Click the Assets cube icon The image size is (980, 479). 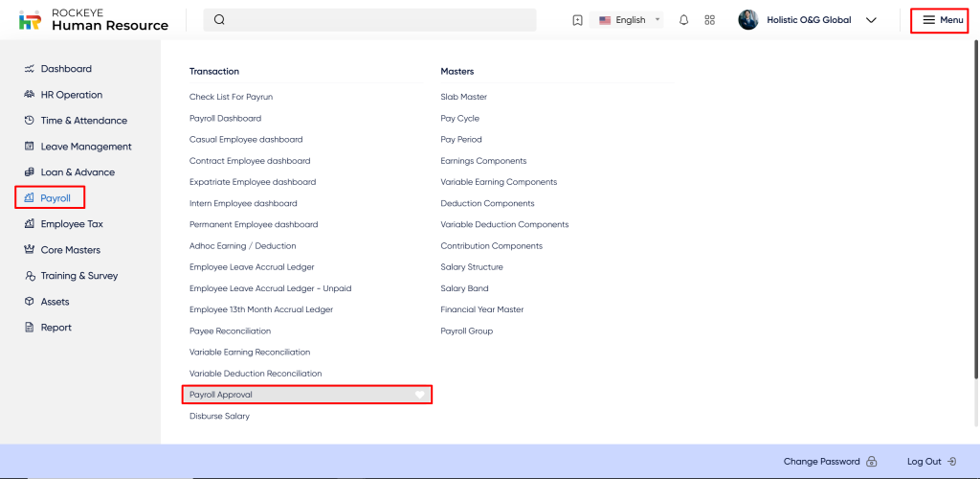pyautogui.click(x=30, y=302)
